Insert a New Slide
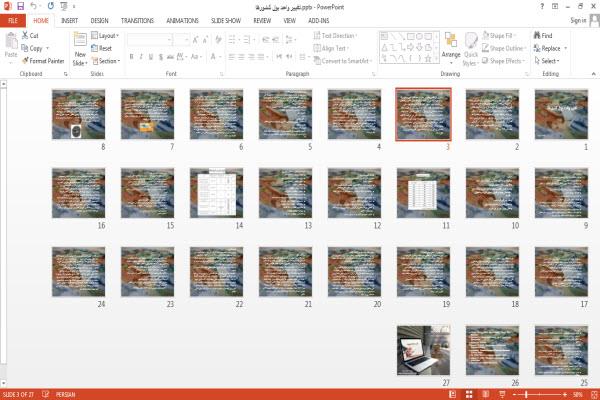Image resolution: width=600 pixels, height=400 pixels. point(80,49)
